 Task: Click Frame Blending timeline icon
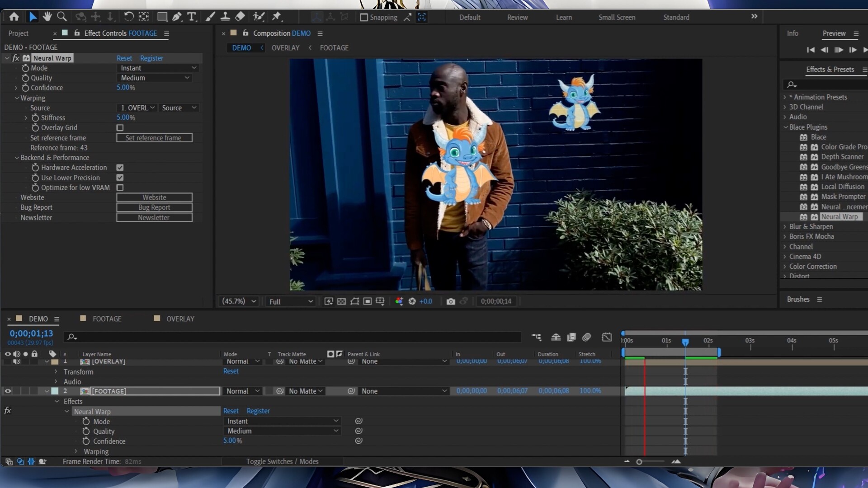point(571,337)
